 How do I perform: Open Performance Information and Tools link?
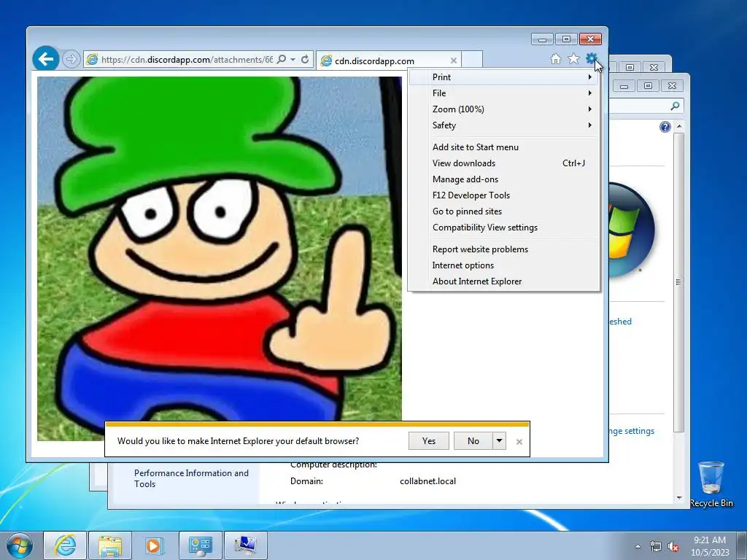point(191,478)
